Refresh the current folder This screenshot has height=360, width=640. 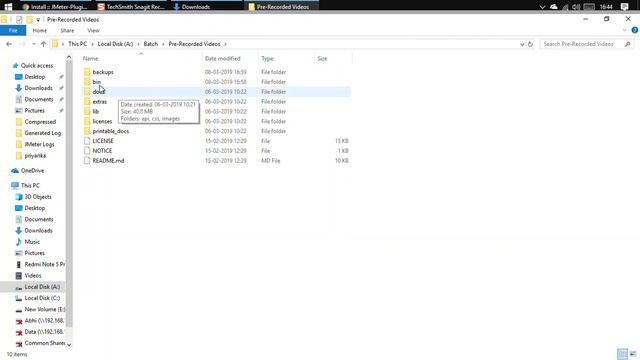pos(530,44)
